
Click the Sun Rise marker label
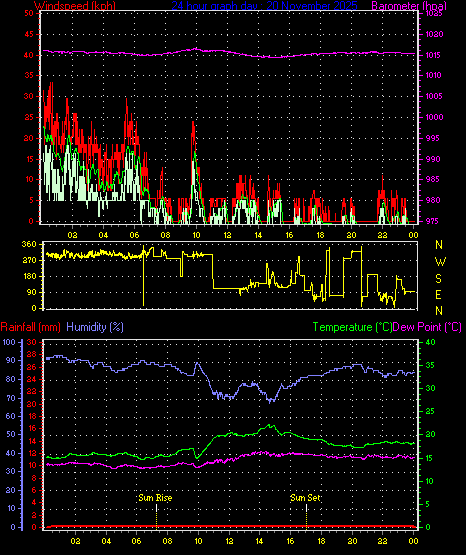[x=155, y=498]
